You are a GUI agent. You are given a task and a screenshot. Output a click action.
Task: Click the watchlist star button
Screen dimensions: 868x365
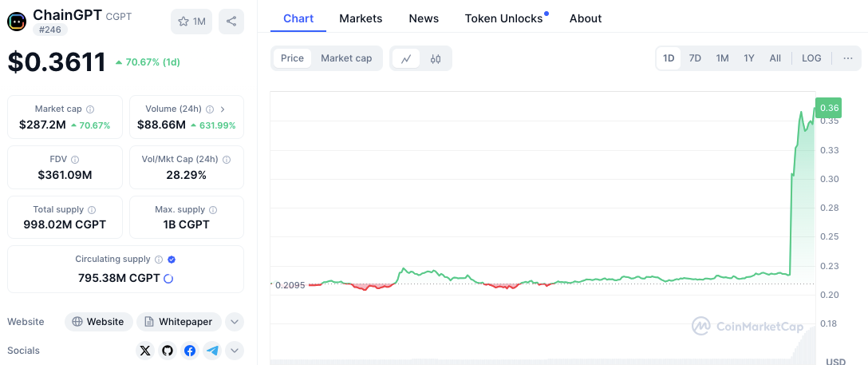pos(191,22)
